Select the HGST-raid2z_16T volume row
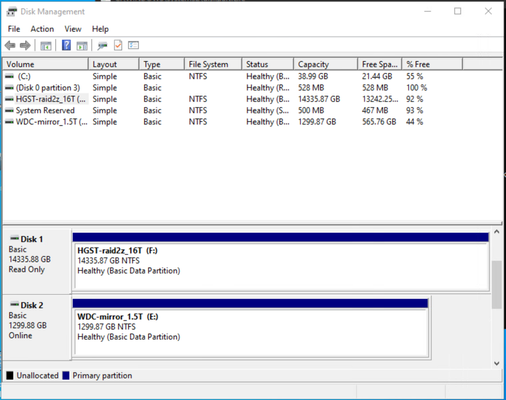The width and height of the screenshot is (506, 400). (x=253, y=99)
